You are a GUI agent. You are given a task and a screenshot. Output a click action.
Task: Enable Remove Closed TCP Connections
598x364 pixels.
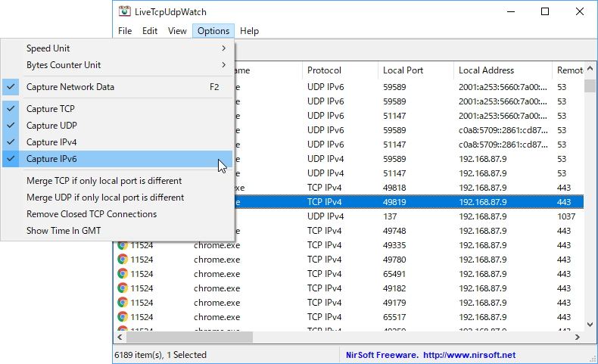[x=117, y=214]
